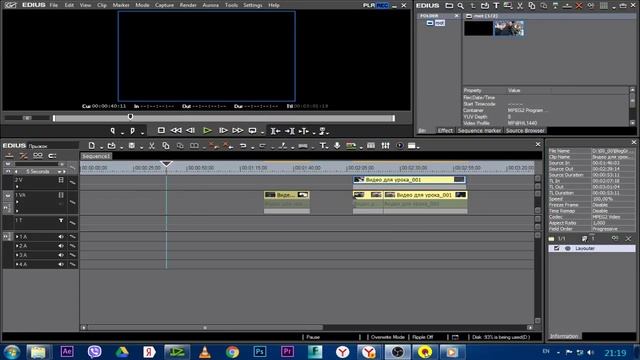Switch to the Effect tab
This screenshot has height=360, width=640.
(x=445, y=131)
